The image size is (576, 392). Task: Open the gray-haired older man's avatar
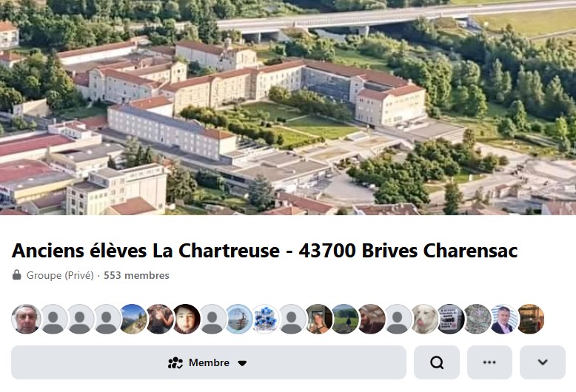tap(27, 319)
